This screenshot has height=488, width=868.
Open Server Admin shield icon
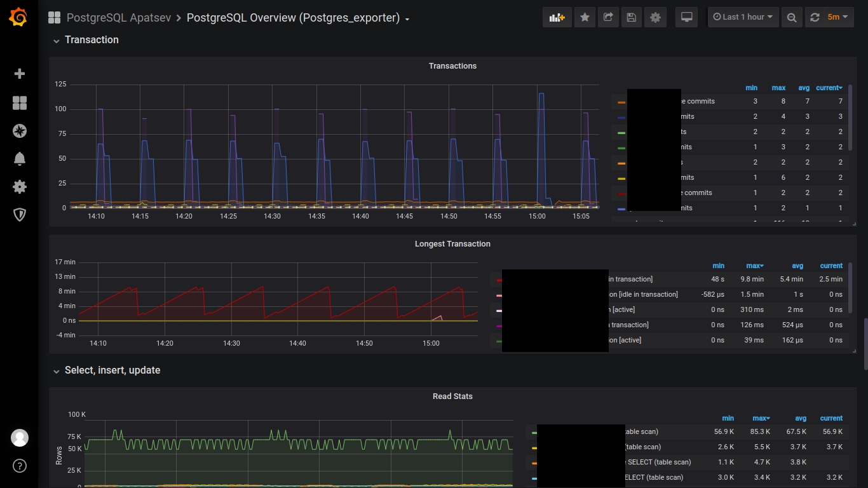point(20,215)
